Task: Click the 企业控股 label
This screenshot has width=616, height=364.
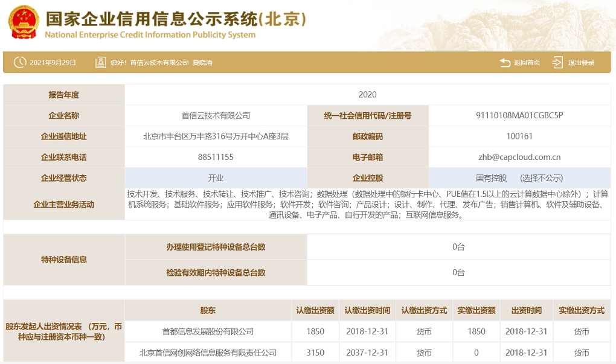Action: click(x=368, y=178)
